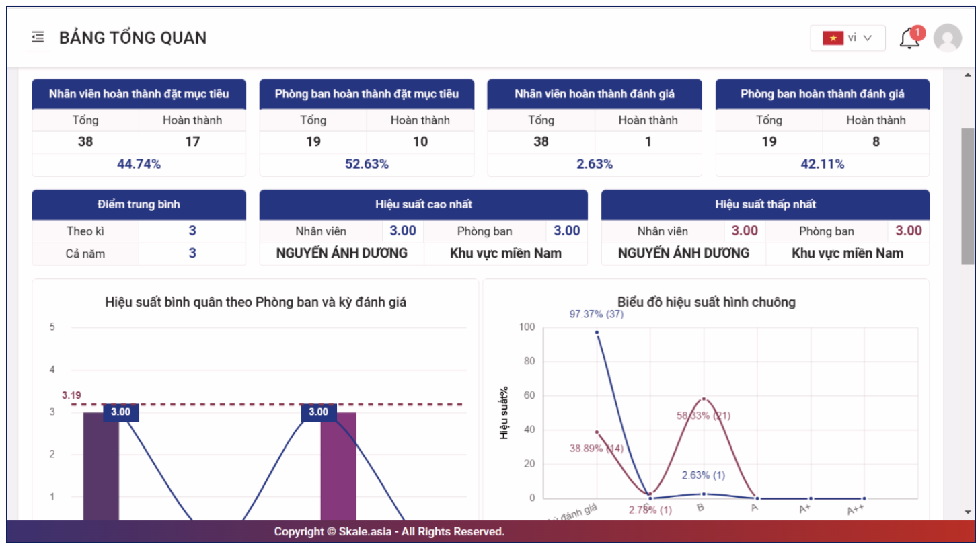Viewport: 980px width, 546px height.
Task: Click the Skale.asia copyright footer text
Action: pos(389,531)
